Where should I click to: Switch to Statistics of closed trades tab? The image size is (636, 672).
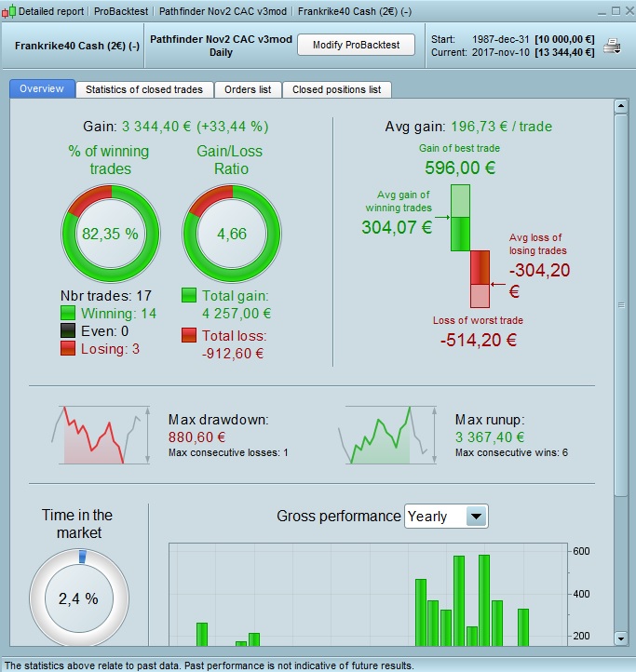pos(144,89)
